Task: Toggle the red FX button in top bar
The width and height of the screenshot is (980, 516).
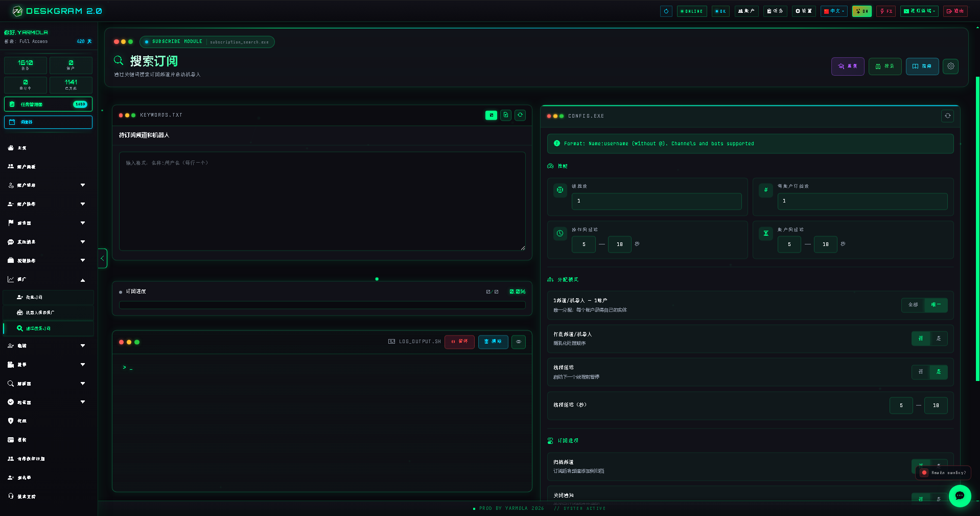Action: [x=885, y=11]
